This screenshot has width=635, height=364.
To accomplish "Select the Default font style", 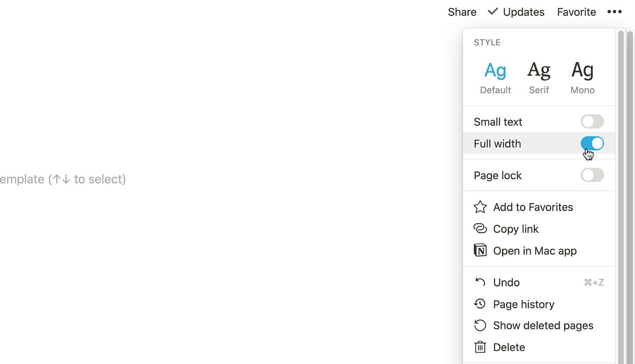I will (495, 78).
